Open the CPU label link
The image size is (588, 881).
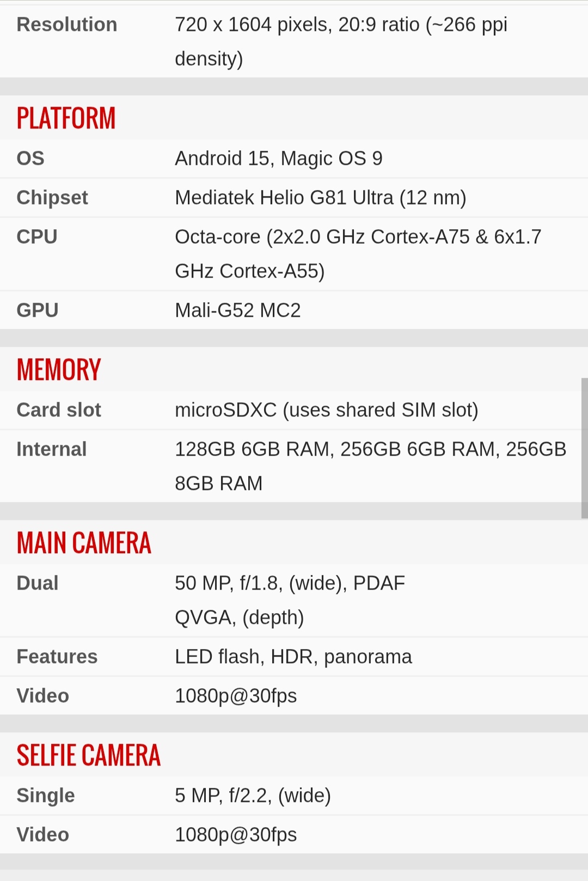[37, 237]
